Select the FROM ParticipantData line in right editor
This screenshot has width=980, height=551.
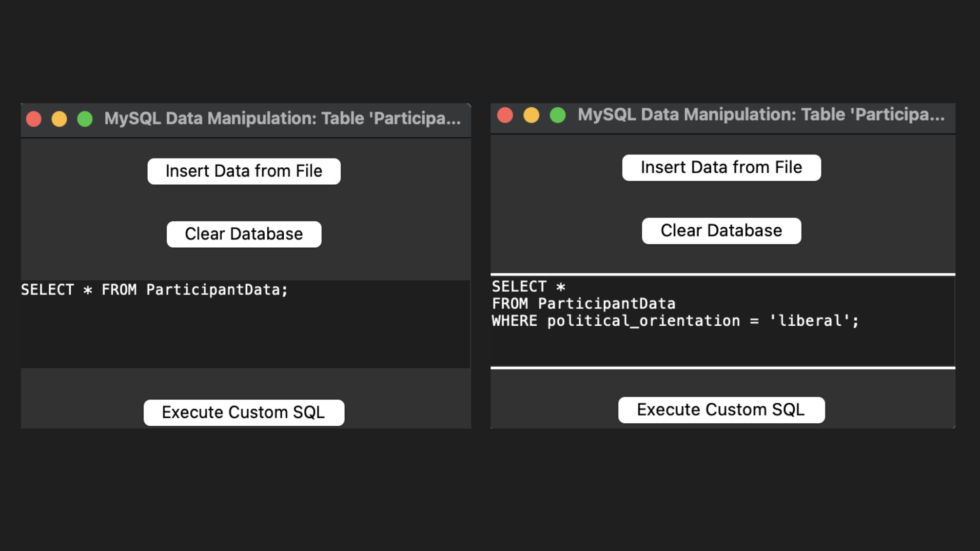pyautogui.click(x=583, y=303)
